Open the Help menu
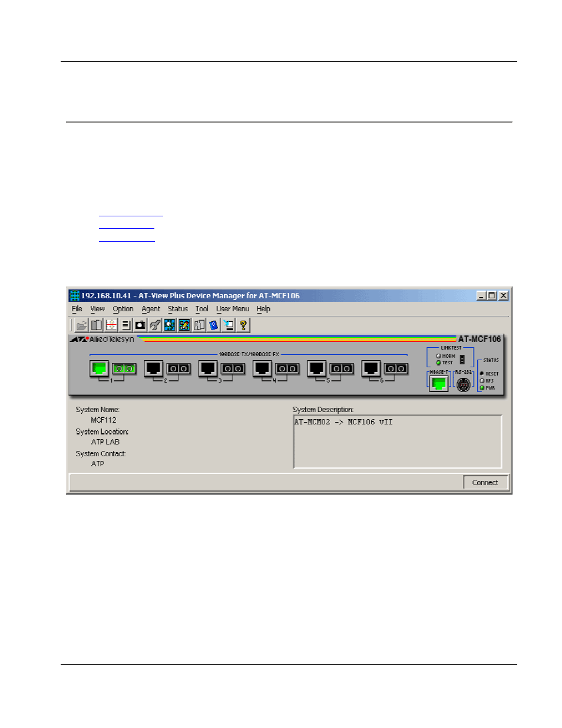This screenshot has height=728, width=562. [x=263, y=309]
